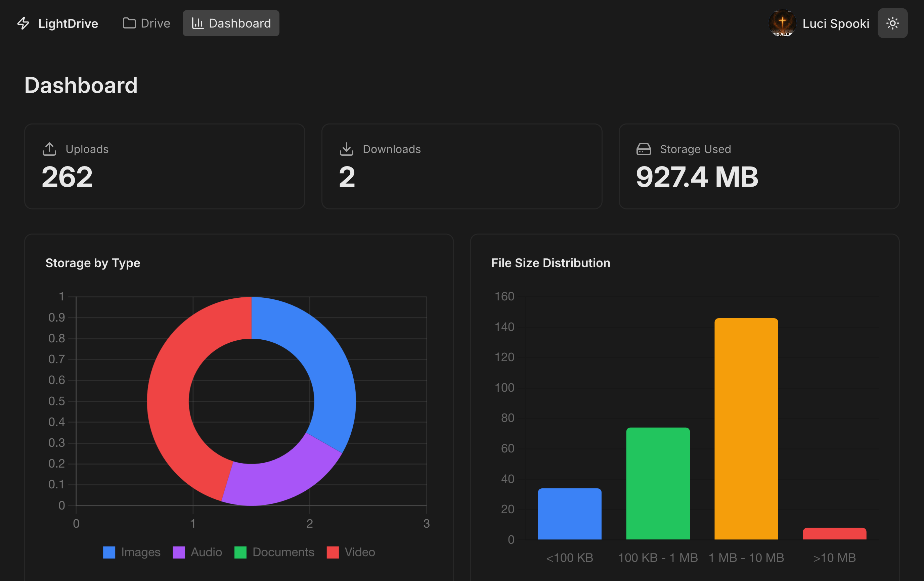Click the Documents legend label
The height and width of the screenshot is (581, 924).
(283, 552)
